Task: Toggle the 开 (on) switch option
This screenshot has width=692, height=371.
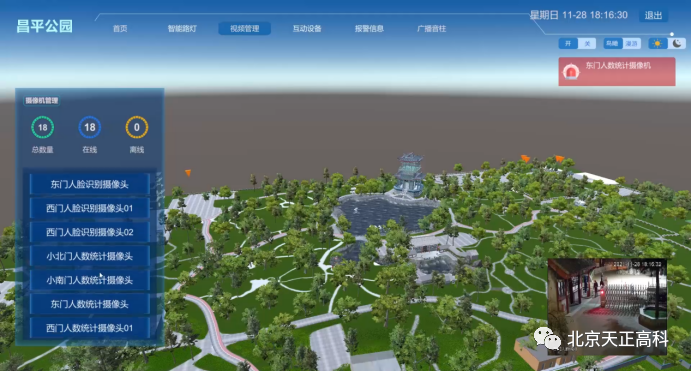Action: pos(568,43)
